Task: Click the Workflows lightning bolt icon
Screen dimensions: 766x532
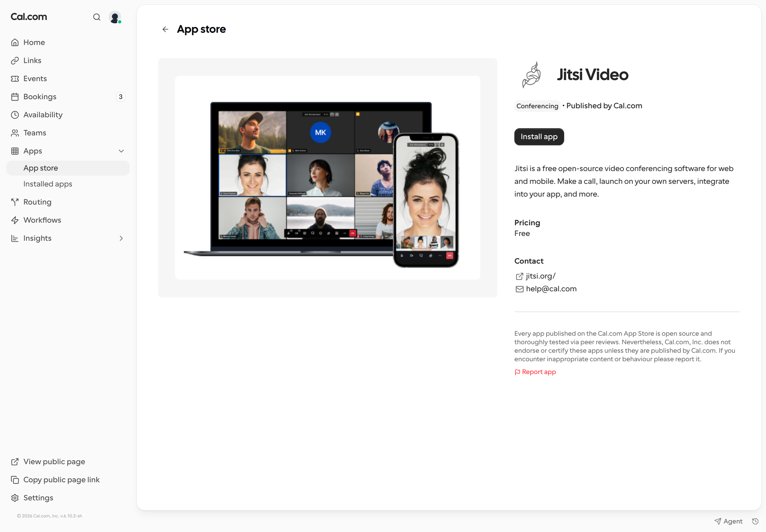Action: (15, 220)
